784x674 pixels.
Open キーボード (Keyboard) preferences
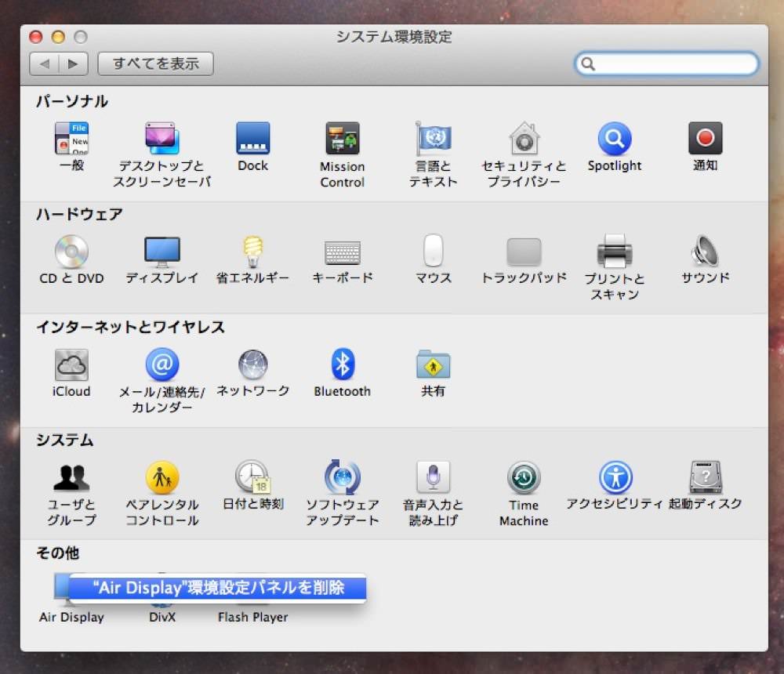point(343,252)
